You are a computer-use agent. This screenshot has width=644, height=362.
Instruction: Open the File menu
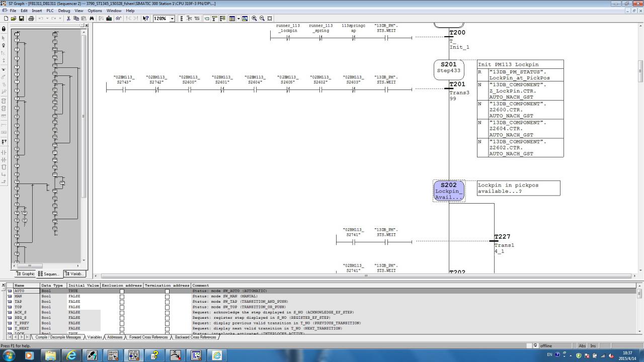pyautogui.click(x=13, y=11)
